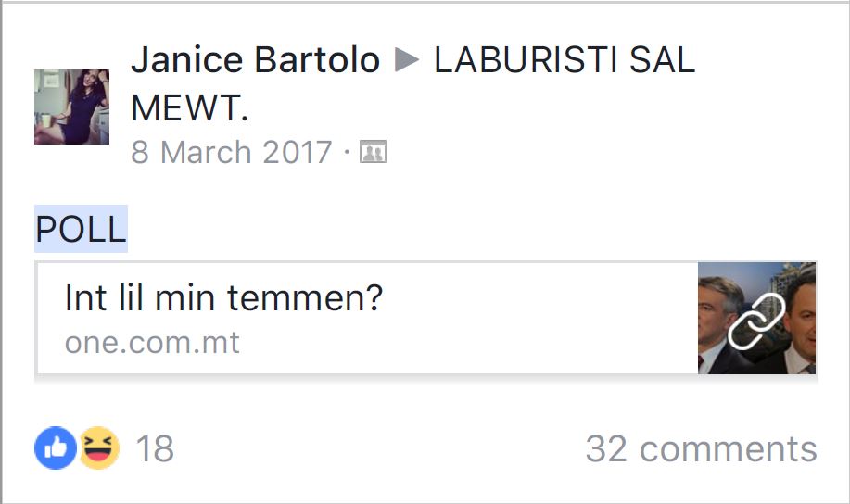Click the word MEWT. in group name
This screenshot has height=504, width=850.
[x=190, y=107]
